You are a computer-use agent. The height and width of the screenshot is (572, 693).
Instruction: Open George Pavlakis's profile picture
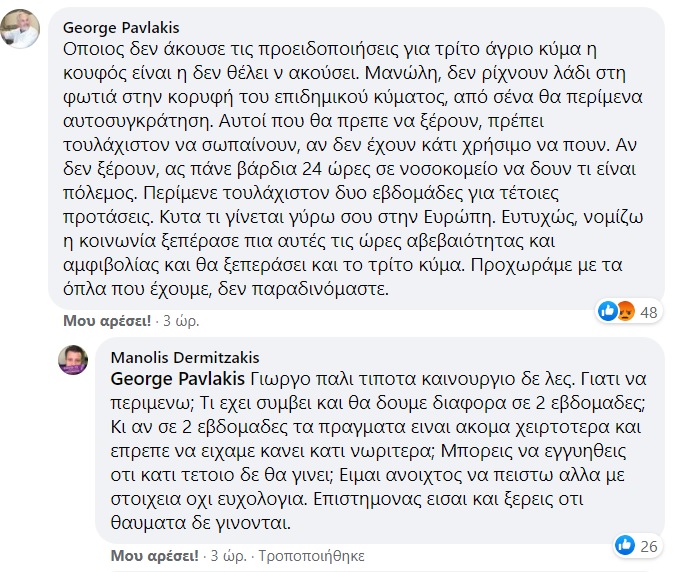(23, 29)
